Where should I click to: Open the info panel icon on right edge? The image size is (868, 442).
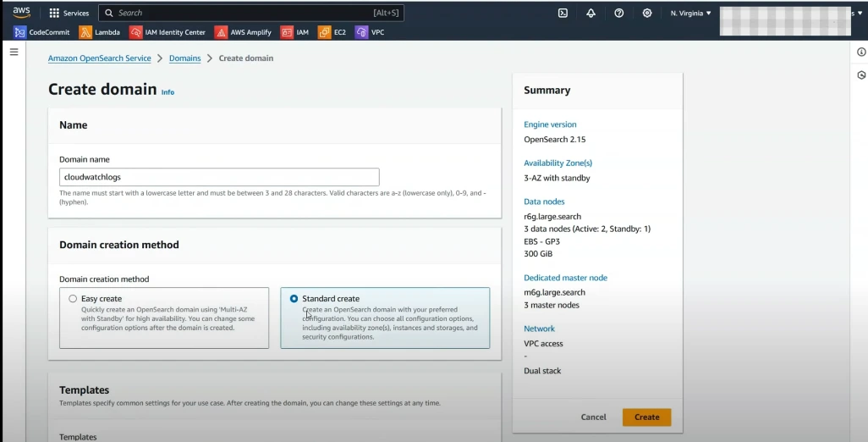coord(861,52)
